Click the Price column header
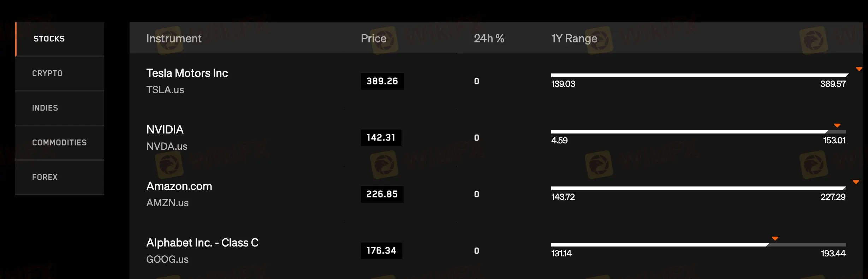This screenshot has height=279, width=868. click(373, 38)
